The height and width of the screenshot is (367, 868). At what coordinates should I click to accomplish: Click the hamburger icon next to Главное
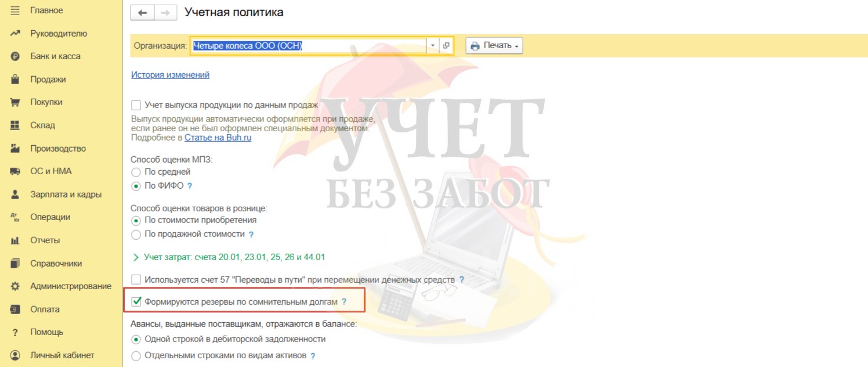pos(15,10)
